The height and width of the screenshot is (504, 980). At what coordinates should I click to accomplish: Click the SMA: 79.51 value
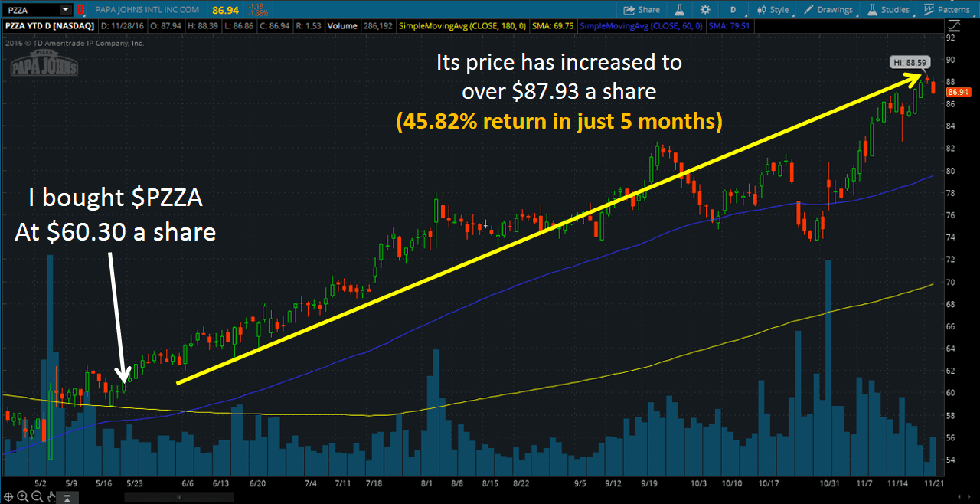[730, 26]
